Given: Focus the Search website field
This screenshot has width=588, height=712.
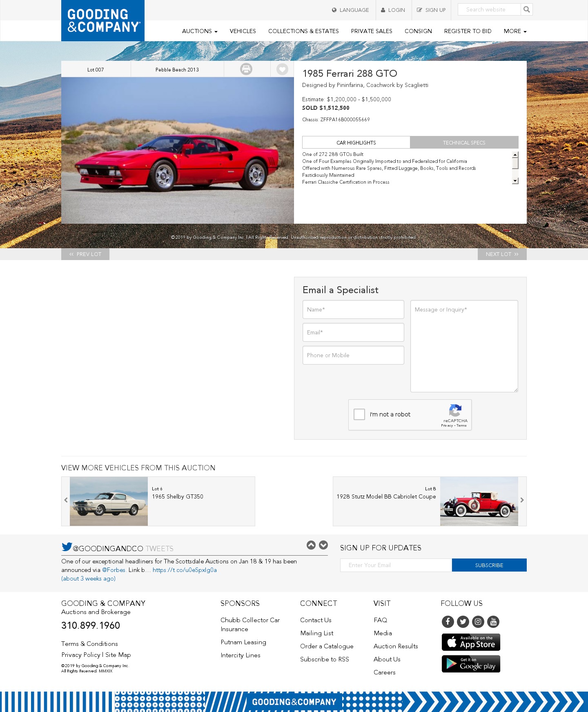Looking at the screenshot, I should click(489, 9).
